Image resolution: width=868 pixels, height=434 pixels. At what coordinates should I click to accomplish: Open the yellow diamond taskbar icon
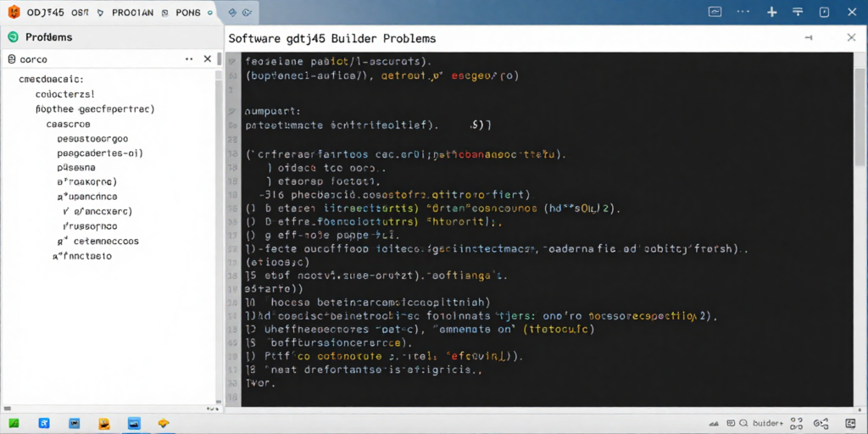pos(164,424)
